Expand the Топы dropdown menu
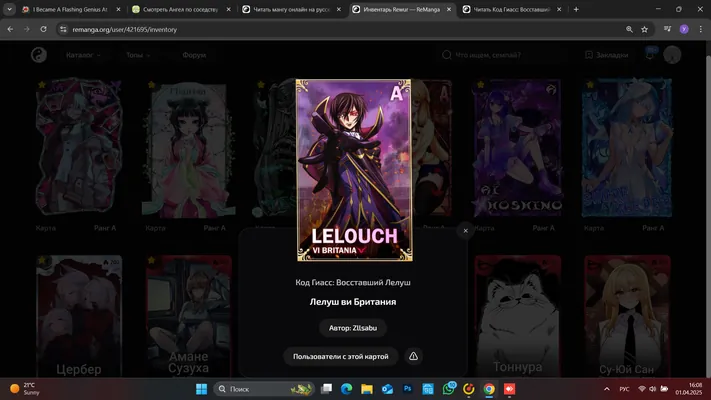The width and height of the screenshot is (711, 400). pos(138,55)
